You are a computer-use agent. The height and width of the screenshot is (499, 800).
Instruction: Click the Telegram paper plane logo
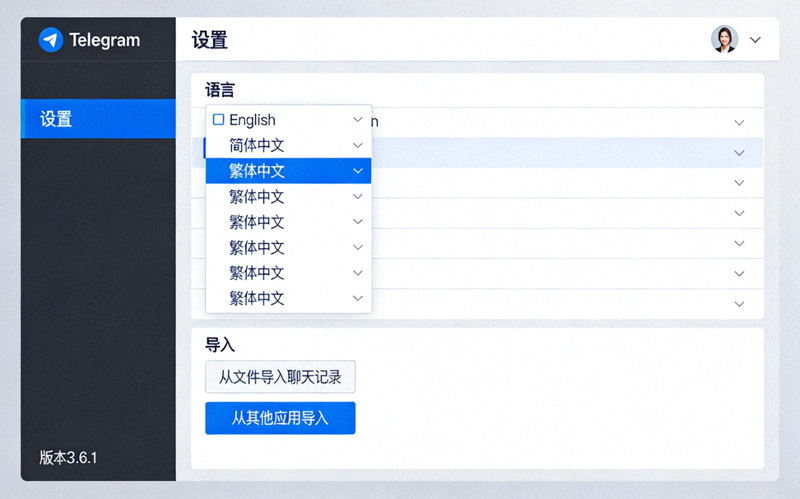coord(51,40)
